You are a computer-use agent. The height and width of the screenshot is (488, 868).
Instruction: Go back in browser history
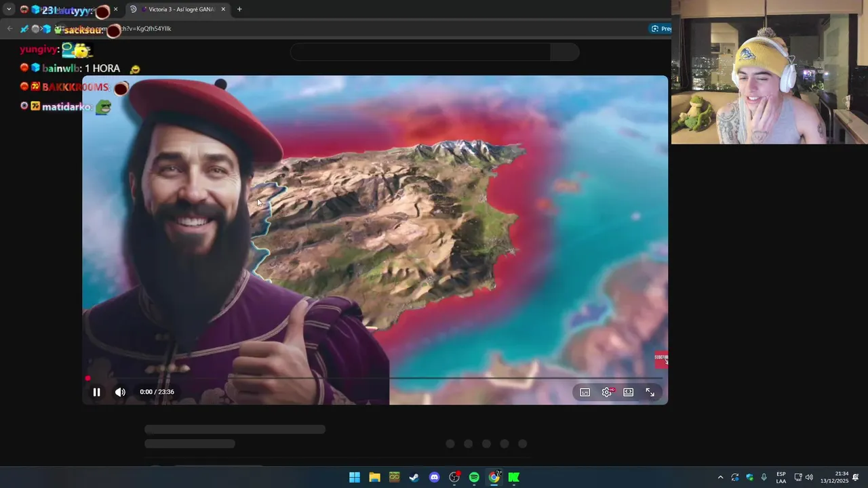pos(9,28)
